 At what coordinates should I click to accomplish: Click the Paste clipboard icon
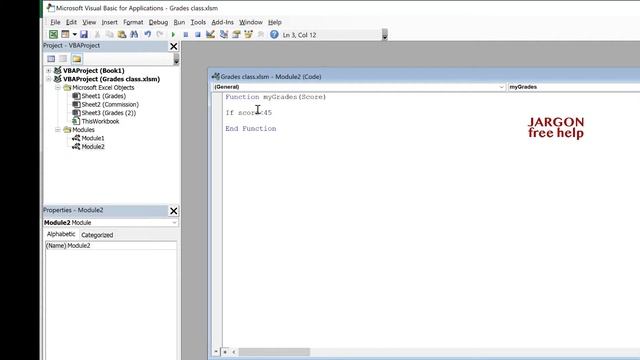point(122,35)
